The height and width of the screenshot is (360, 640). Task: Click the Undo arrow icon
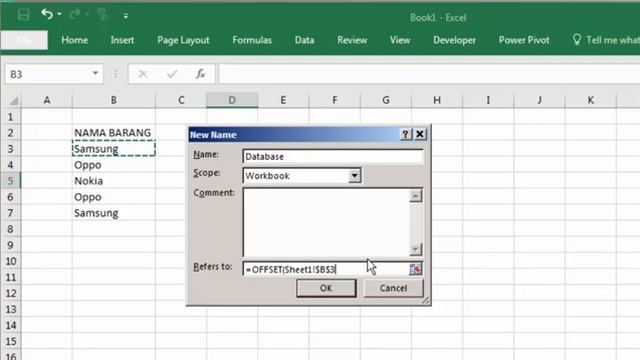click(47, 14)
